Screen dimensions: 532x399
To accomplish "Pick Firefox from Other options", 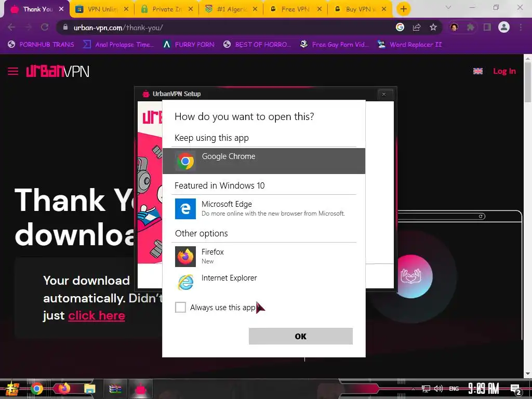I will point(264,257).
